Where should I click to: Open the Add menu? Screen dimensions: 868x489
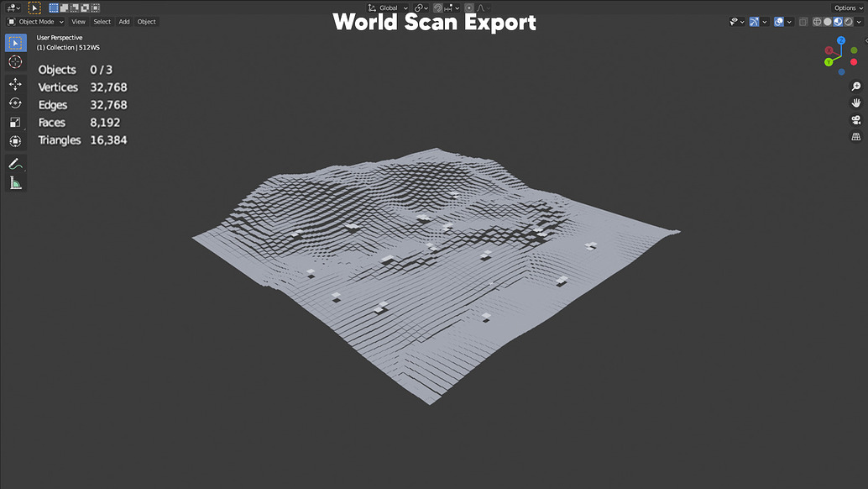(123, 21)
